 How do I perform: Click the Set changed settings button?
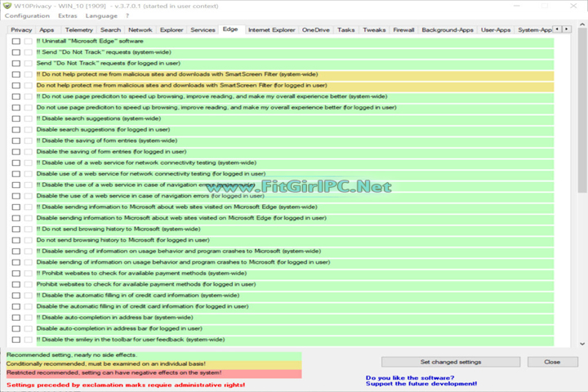(450, 361)
